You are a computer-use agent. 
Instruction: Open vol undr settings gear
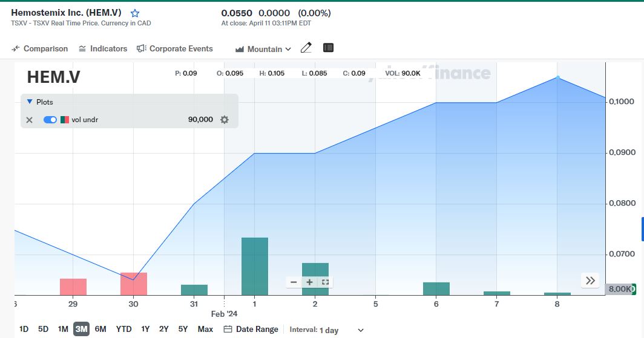pos(224,120)
